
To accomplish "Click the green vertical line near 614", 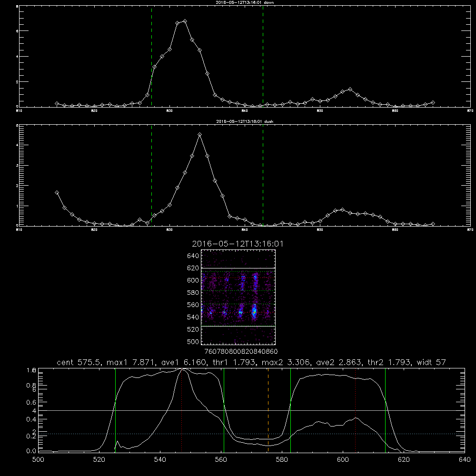I will point(385,410).
